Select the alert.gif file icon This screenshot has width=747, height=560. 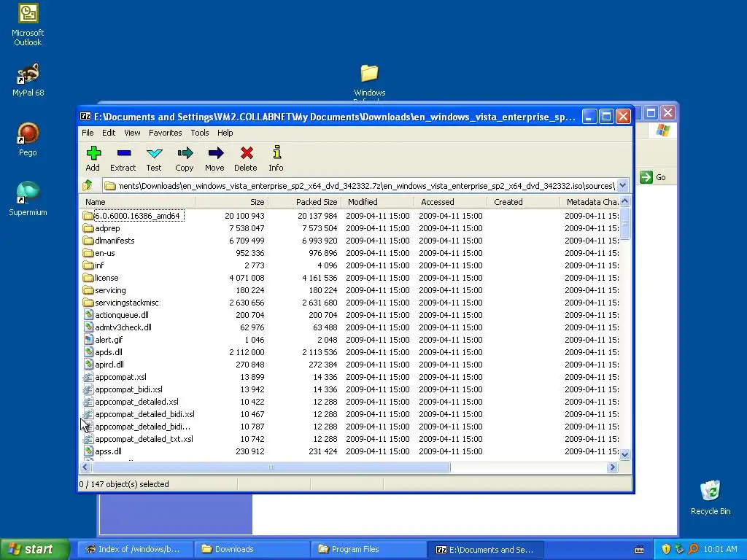coord(88,340)
